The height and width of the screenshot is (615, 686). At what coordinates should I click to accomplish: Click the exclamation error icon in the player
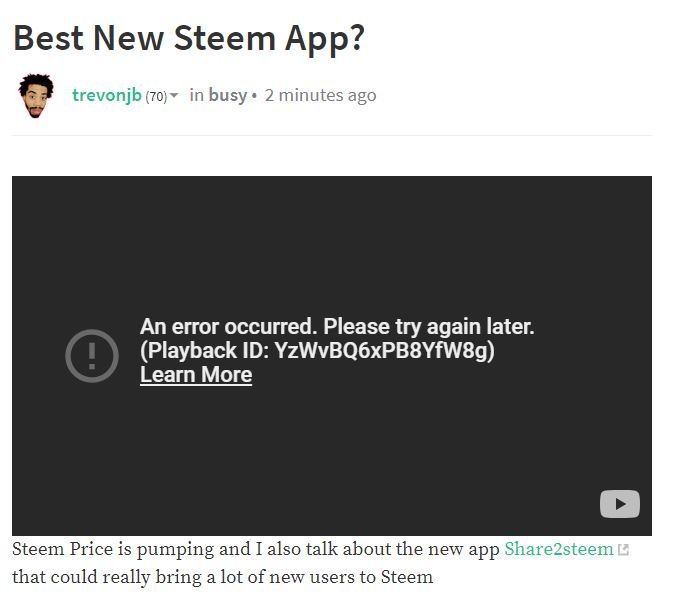point(92,356)
